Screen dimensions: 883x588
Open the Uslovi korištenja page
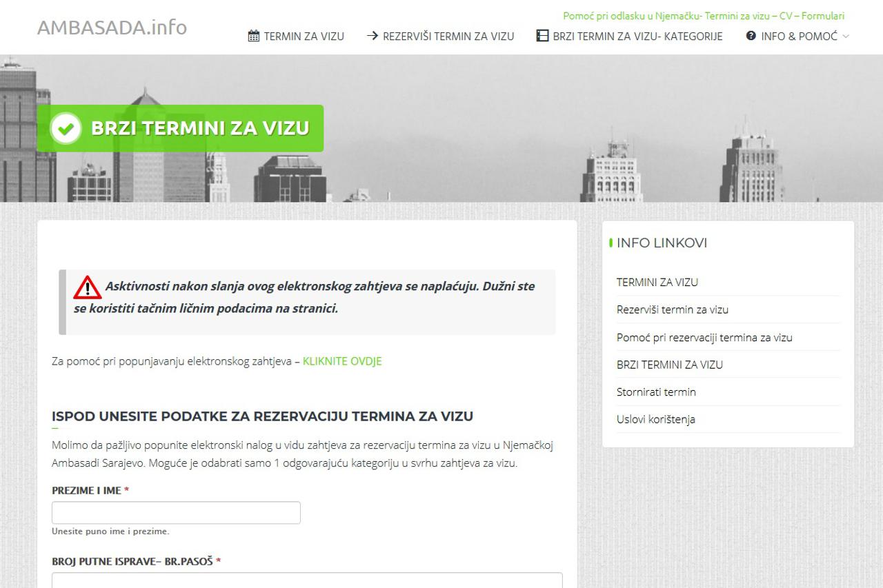click(x=655, y=419)
